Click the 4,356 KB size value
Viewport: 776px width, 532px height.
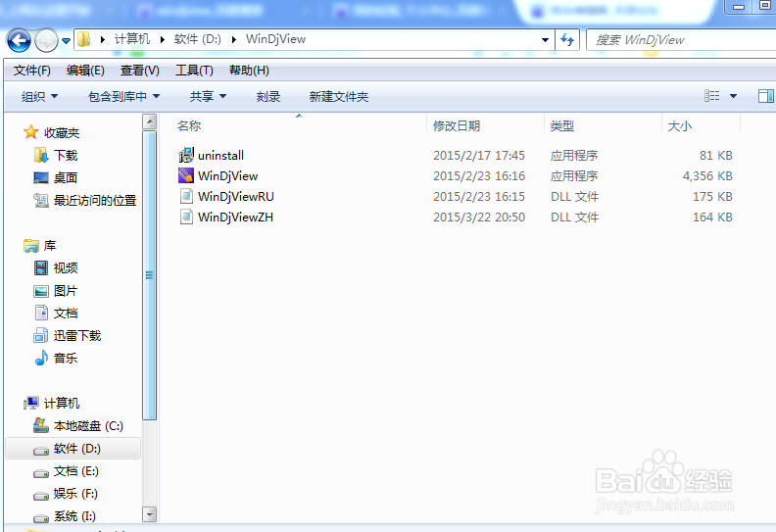(707, 176)
